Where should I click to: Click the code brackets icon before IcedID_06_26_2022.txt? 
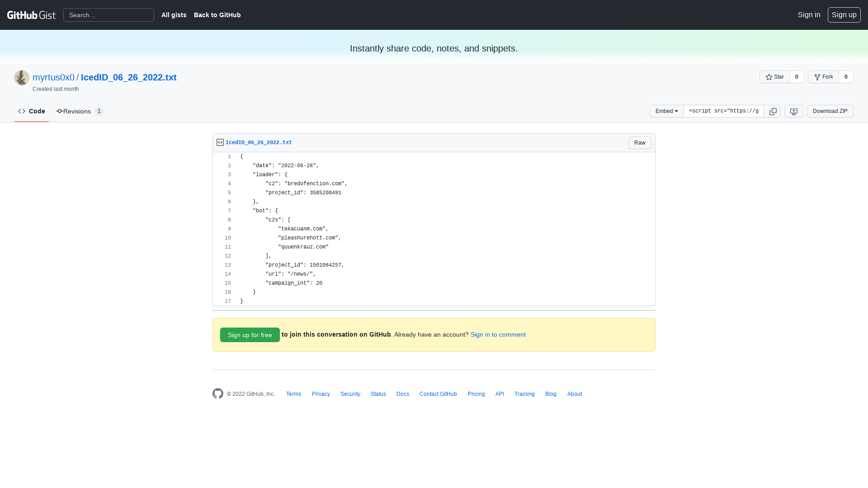pos(220,142)
